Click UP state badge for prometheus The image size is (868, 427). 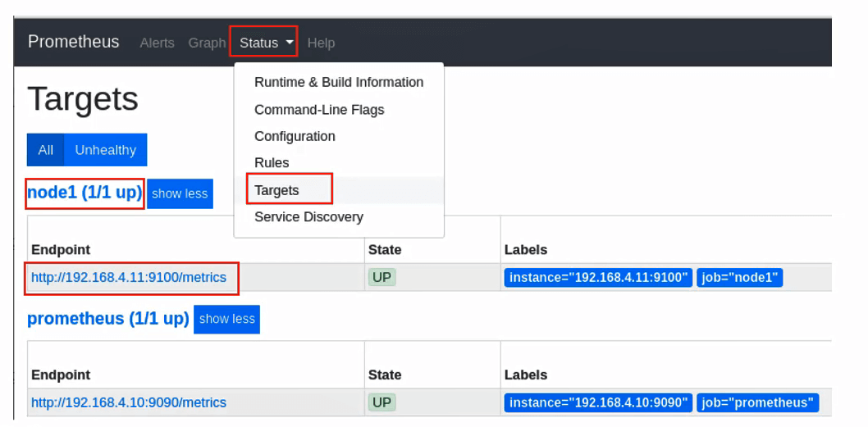382,402
